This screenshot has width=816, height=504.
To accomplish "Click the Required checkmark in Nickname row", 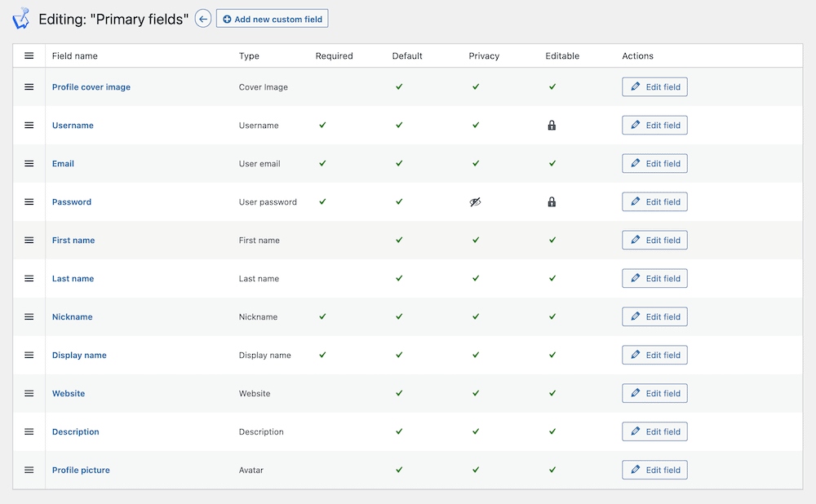I will coord(322,316).
